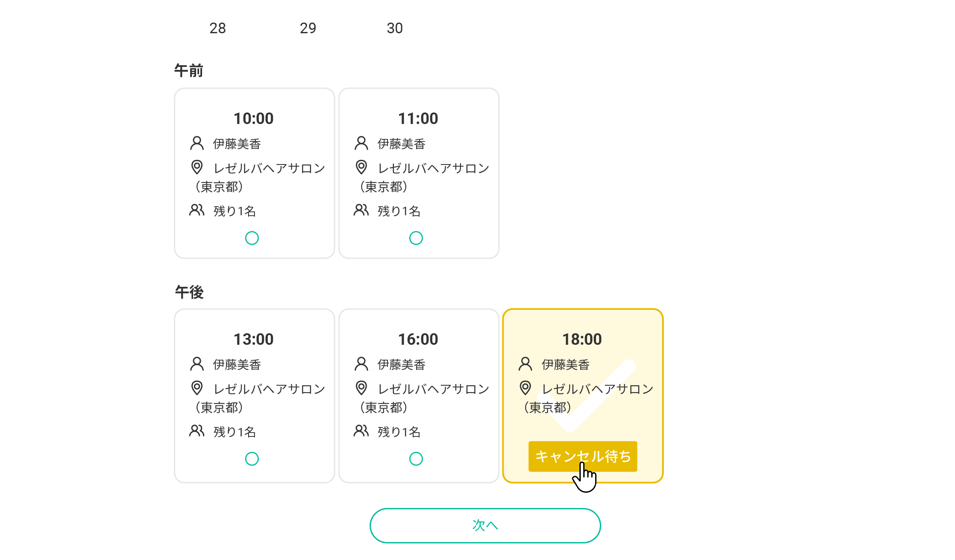This screenshot has width=955, height=560.
Task: Click 残り1名 text in the 13:00 card
Action: pos(234,432)
